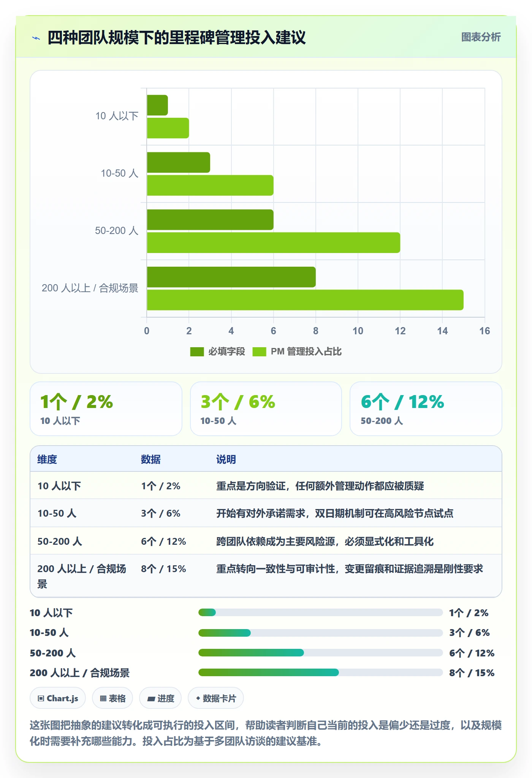Viewport: 532px width, 778px height.
Task: Click the dark green bar for 10 人以下
Action: coord(157,105)
